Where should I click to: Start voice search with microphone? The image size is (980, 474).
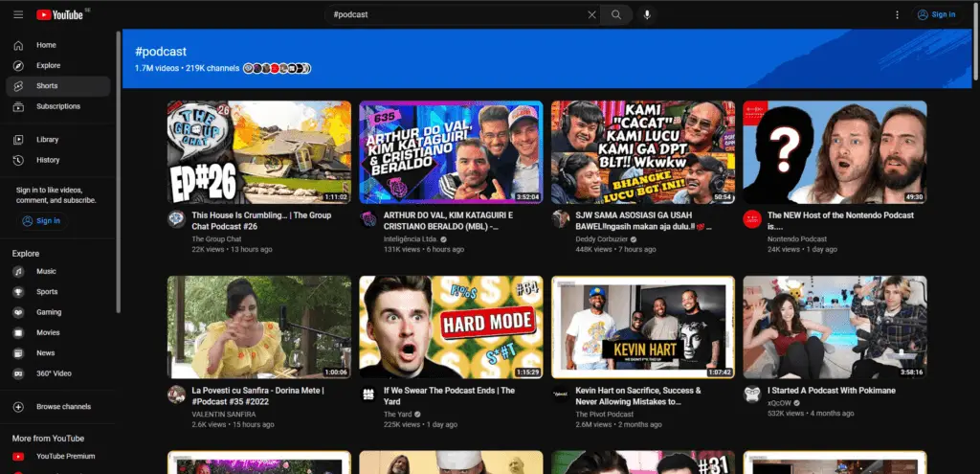click(647, 14)
